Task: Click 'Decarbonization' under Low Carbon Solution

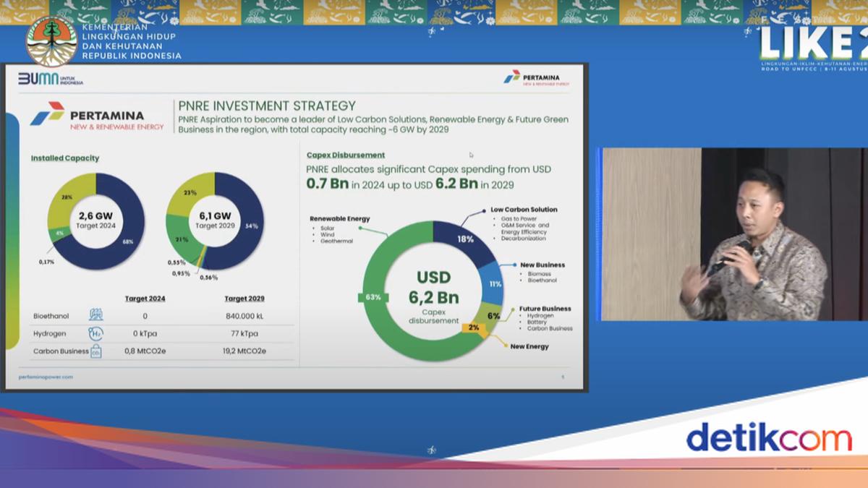Action: [524, 238]
